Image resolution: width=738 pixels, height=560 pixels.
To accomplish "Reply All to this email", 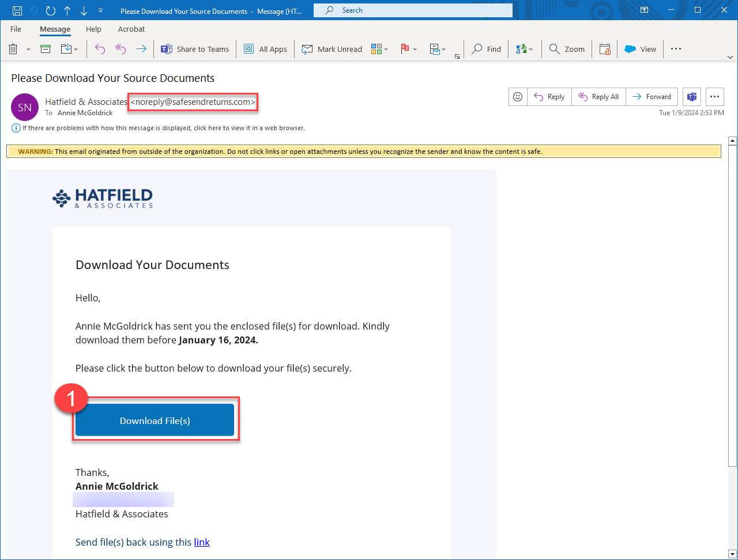I will 598,96.
